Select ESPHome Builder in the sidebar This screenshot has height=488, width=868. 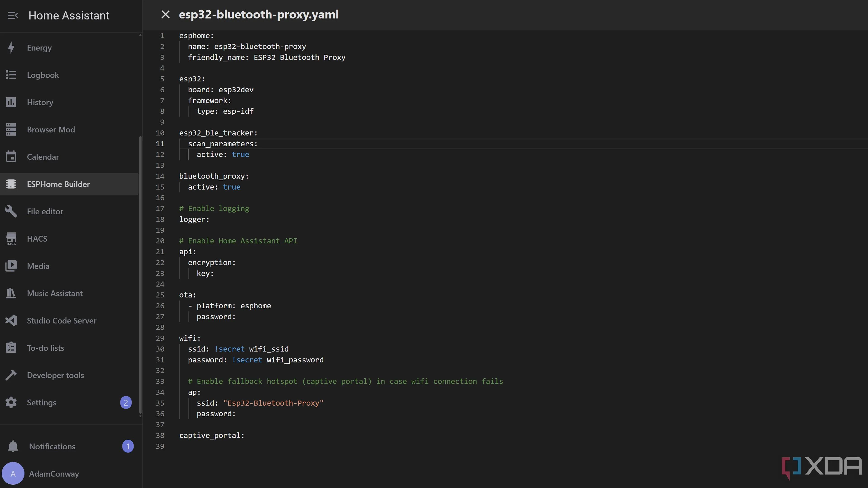(69, 184)
